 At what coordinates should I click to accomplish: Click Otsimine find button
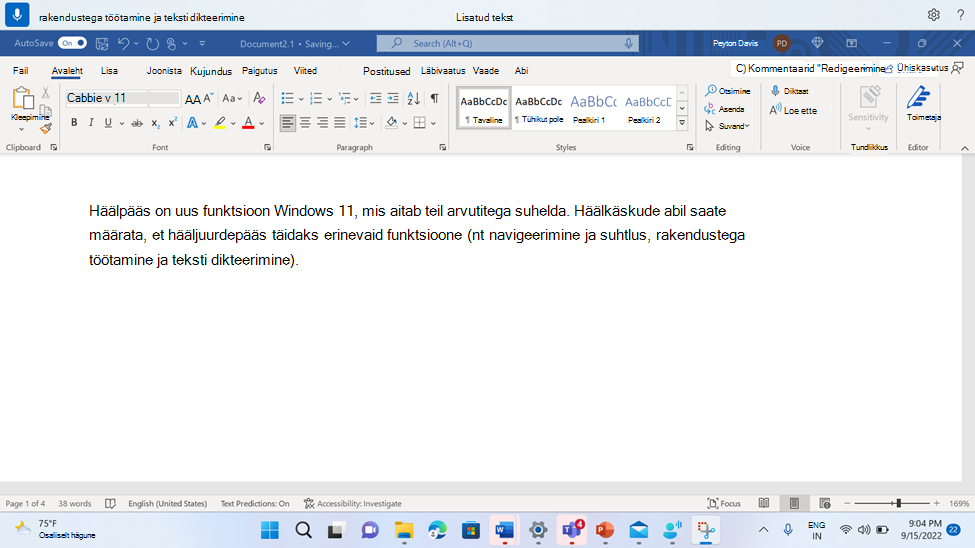728,91
